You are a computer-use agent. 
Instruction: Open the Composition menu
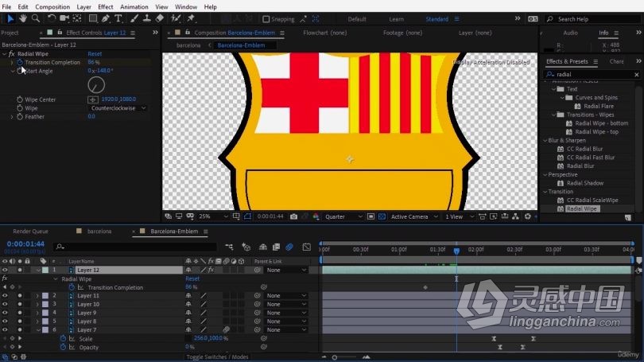(x=52, y=6)
